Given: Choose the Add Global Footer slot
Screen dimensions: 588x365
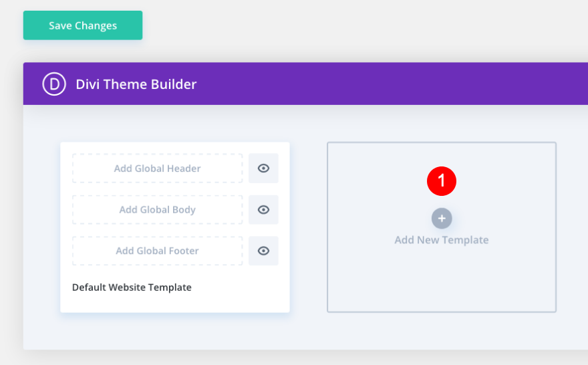Looking at the screenshot, I should (x=157, y=251).
